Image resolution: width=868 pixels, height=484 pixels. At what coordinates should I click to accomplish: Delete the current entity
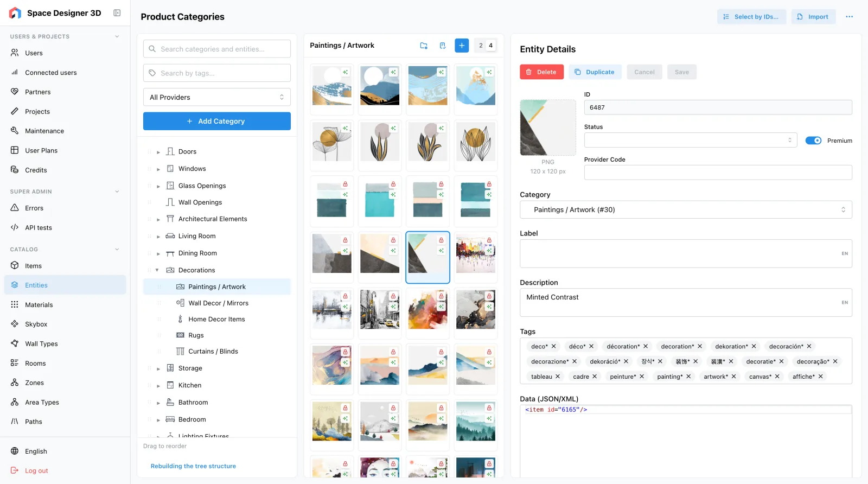tap(541, 72)
